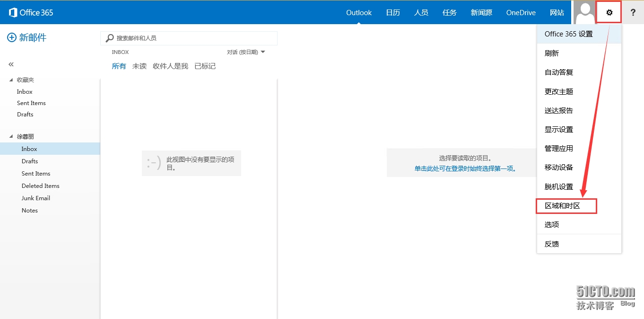This screenshot has width=644, height=319.
Task: Click the 单击此处 always select first item link
Action: tap(466, 168)
